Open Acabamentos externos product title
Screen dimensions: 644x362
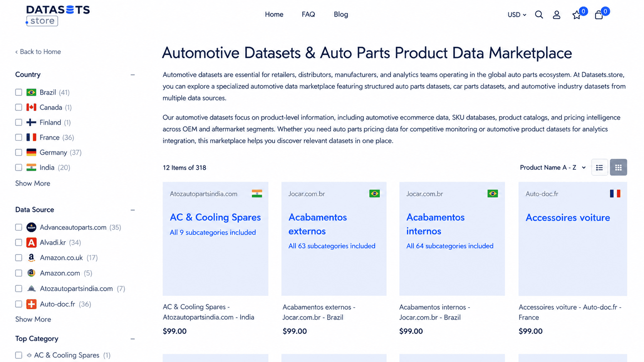[318, 224]
